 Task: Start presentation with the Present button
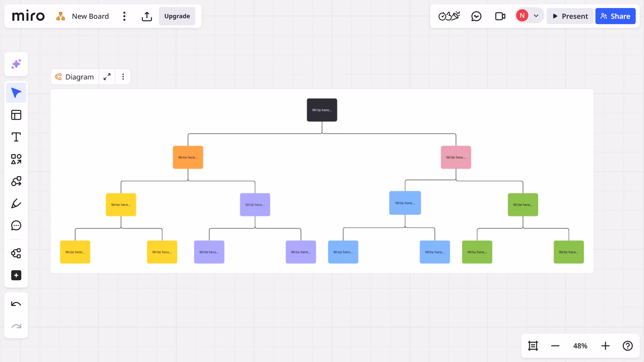pos(570,16)
